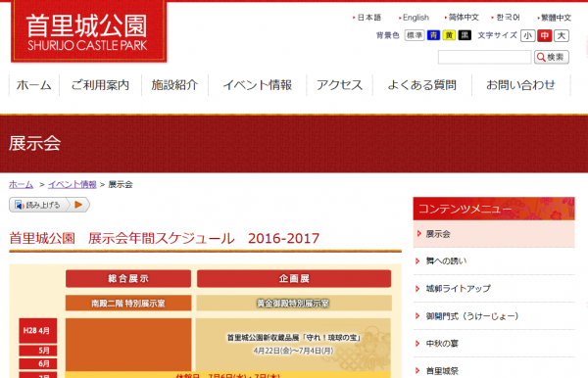Click the 展示会年間スケジュール 2016-2017 heading
The image size is (588, 378).
(165, 238)
